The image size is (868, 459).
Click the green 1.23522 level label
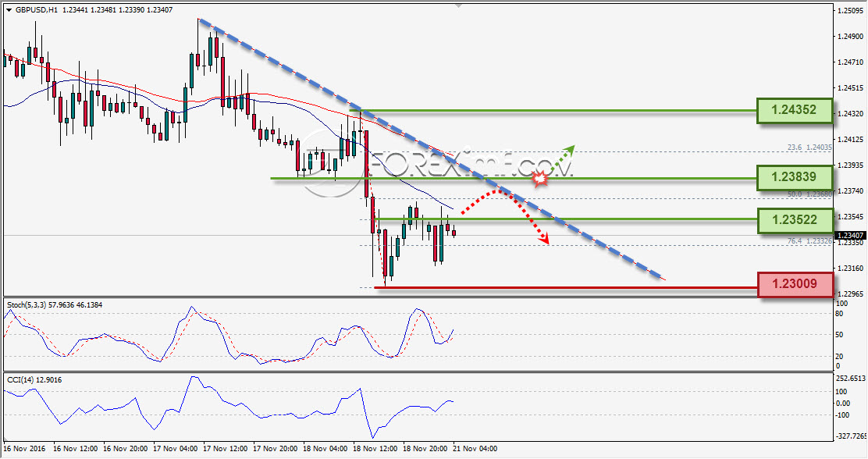pyautogui.click(x=795, y=220)
